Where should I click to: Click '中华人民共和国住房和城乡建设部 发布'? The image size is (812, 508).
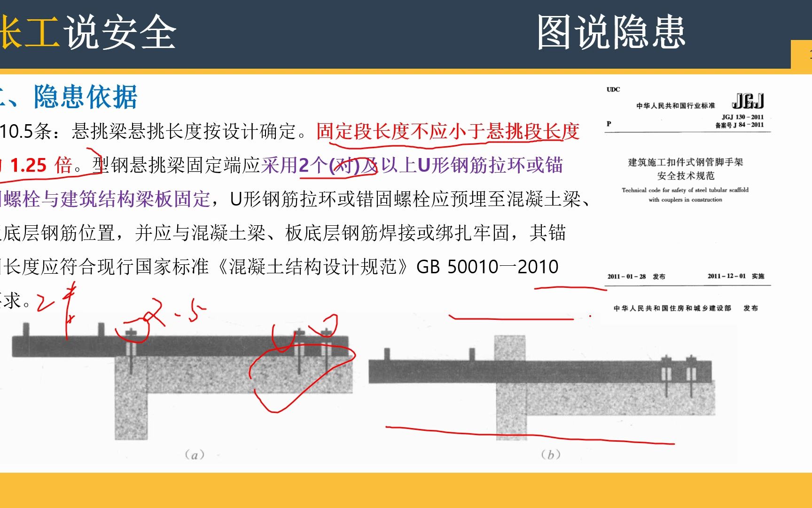click(686, 308)
